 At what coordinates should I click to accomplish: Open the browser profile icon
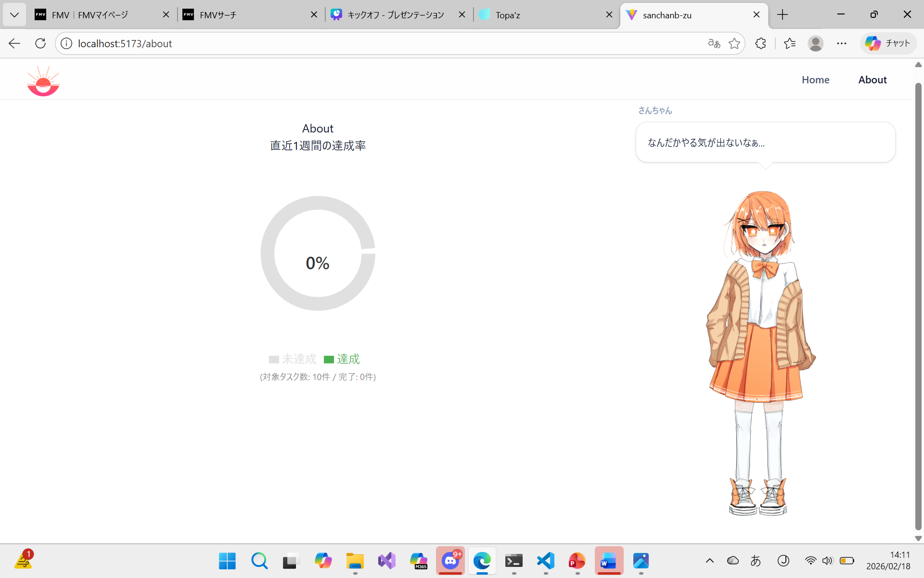point(815,43)
